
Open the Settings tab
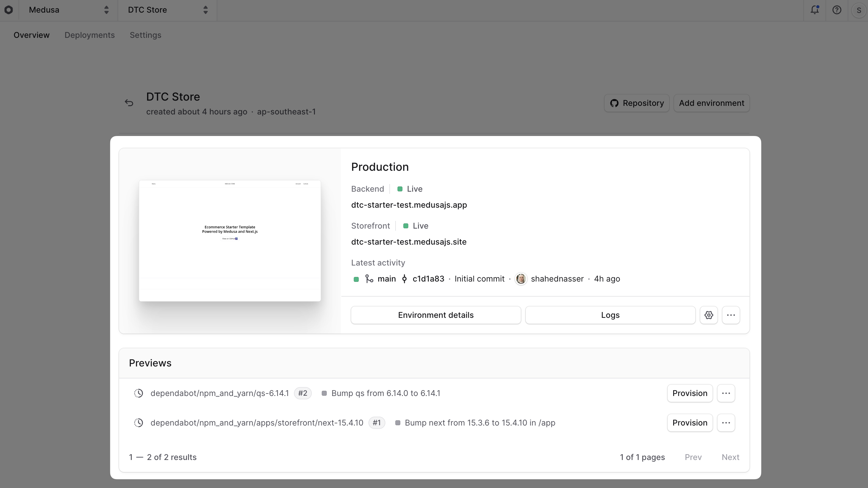(145, 35)
